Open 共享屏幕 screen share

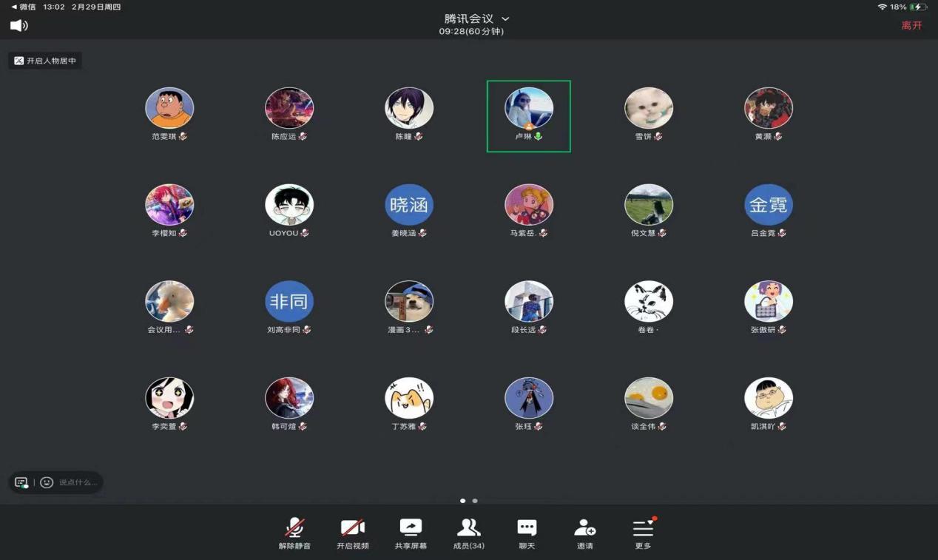tap(411, 533)
